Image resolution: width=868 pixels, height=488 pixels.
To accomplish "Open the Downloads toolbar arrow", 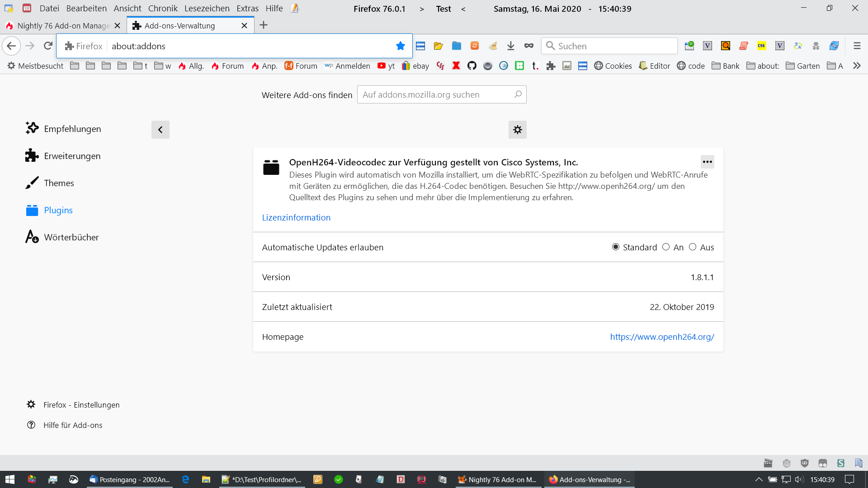I will pyautogui.click(x=510, y=46).
